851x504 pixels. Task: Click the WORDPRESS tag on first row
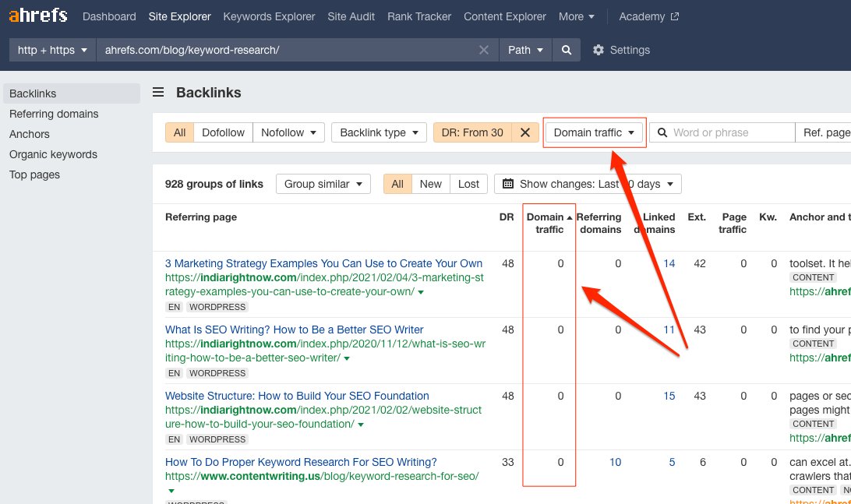coord(217,307)
